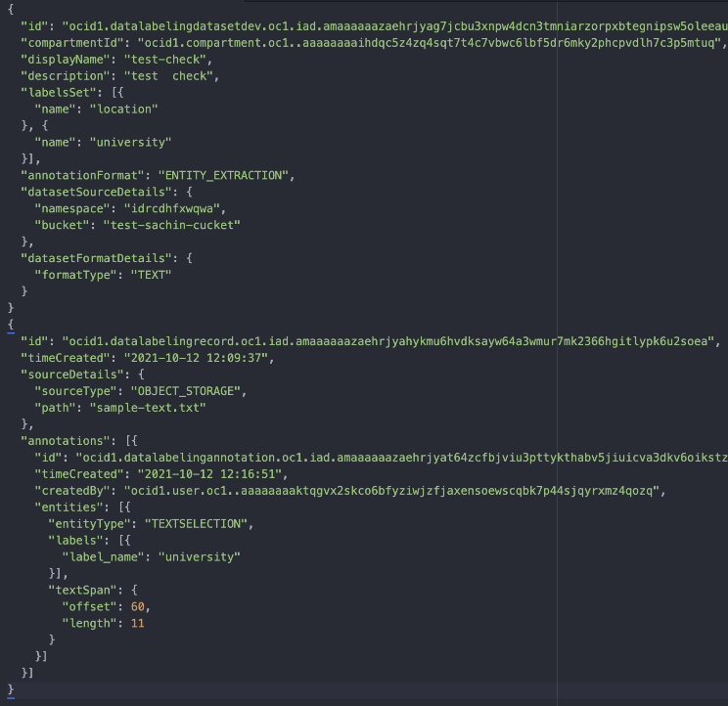Click the "namespace" key
The width and height of the screenshot is (728, 706).
coord(72,208)
